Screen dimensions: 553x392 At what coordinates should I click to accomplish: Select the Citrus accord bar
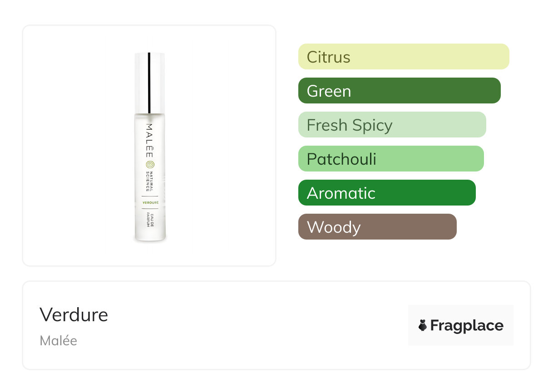point(403,57)
